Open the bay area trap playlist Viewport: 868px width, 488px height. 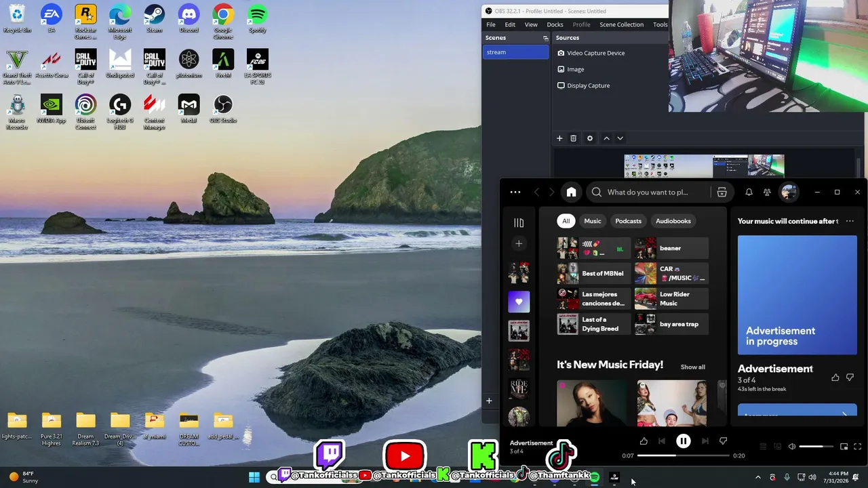[671, 324]
